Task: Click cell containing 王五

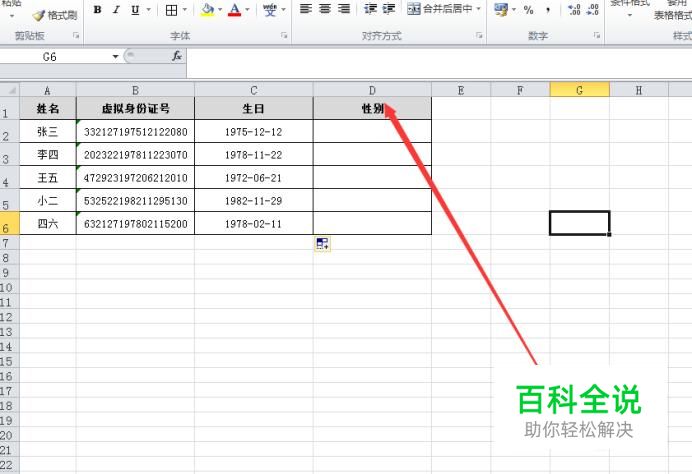Action: point(48,177)
